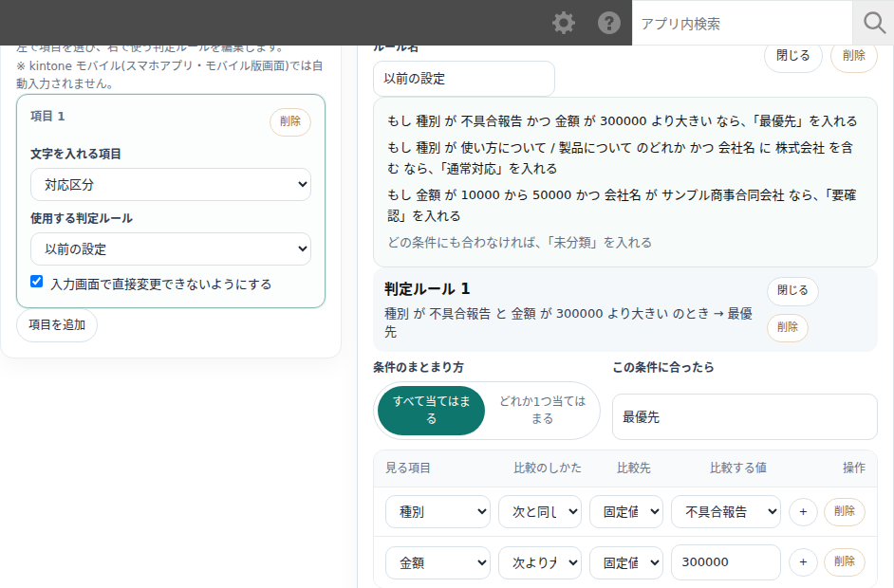This screenshot has height=588, width=894.
Task: Collapse 判定ルール 1 with its 閉じる button
Action: 792,291
